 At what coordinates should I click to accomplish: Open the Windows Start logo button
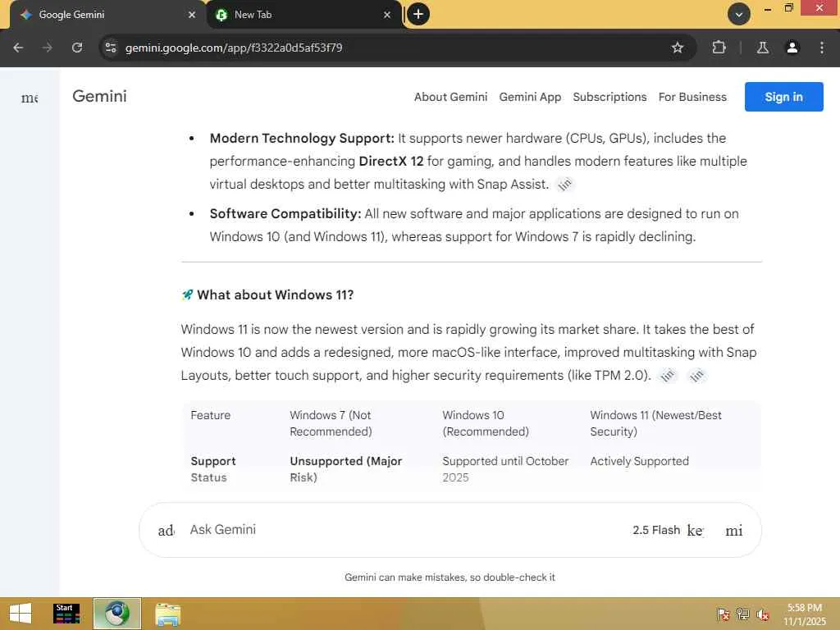pos(21,614)
